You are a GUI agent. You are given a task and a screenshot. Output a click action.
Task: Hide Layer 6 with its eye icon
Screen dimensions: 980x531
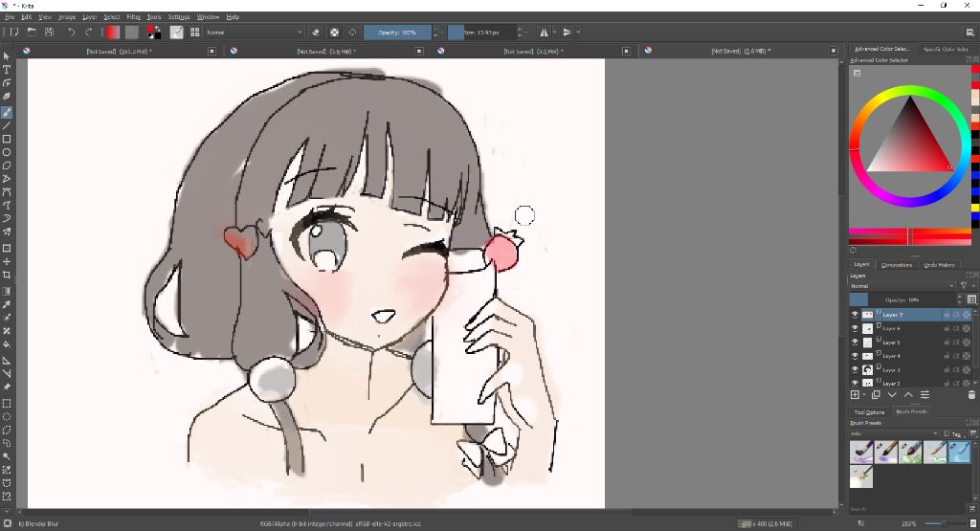point(855,328)
